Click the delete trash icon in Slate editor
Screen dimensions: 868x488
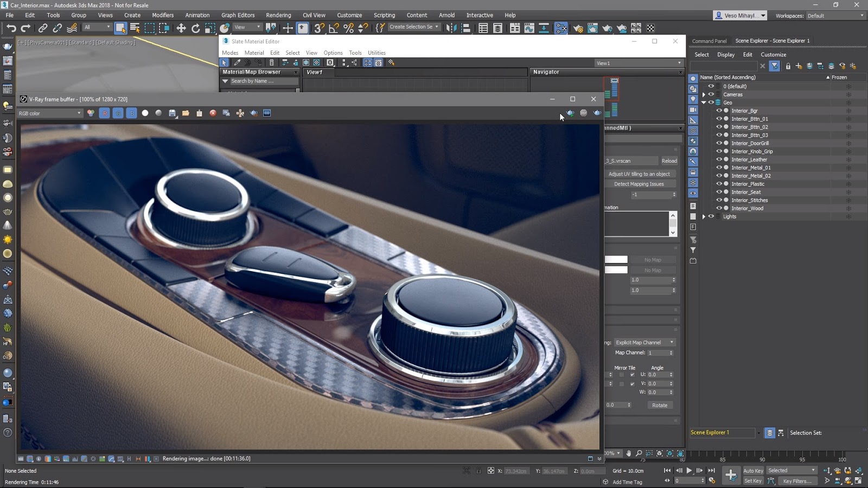click(x=272, y=63)
